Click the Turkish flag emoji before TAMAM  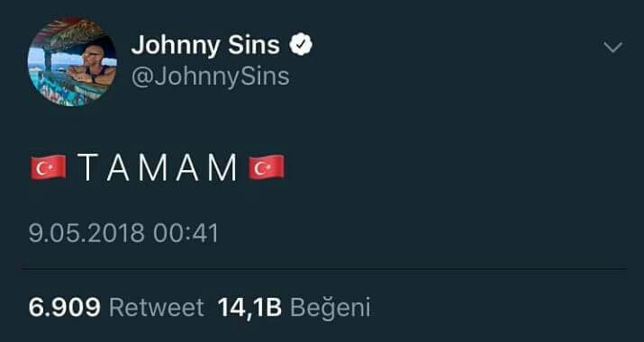49,167
